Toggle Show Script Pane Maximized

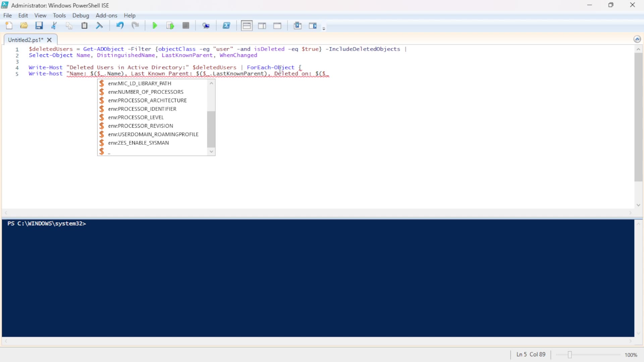[x=277, y=25]
